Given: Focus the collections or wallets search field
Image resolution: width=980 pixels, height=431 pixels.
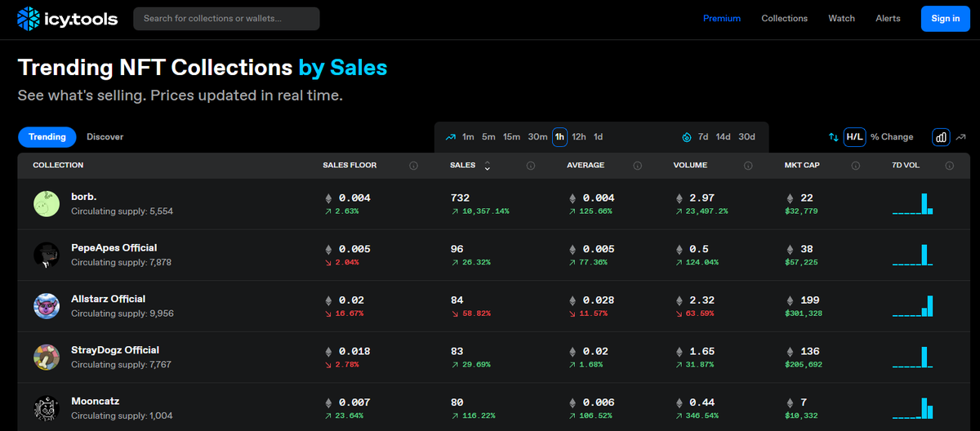Looking at the screenshot, I should (226, 18).
